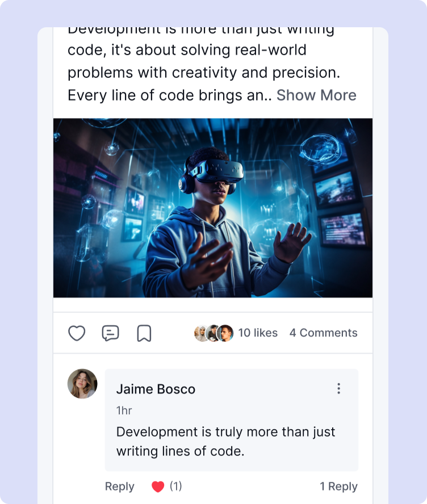Expand post text with Show More

pos(316,95)
